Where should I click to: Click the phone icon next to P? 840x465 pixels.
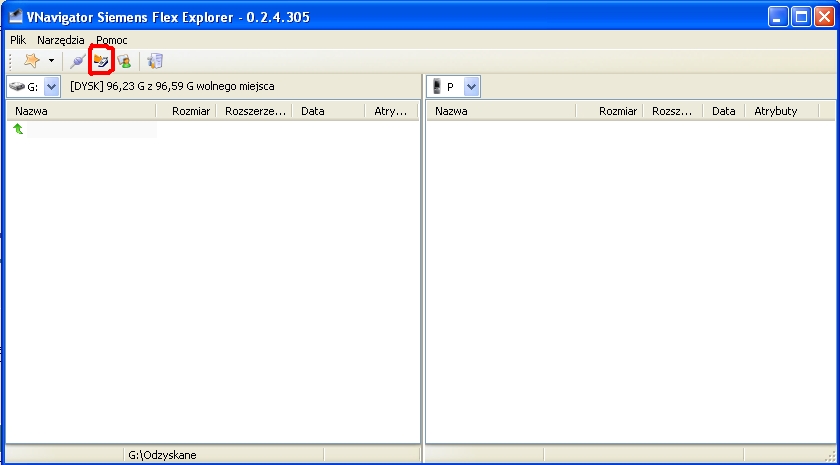coord(437,87)
